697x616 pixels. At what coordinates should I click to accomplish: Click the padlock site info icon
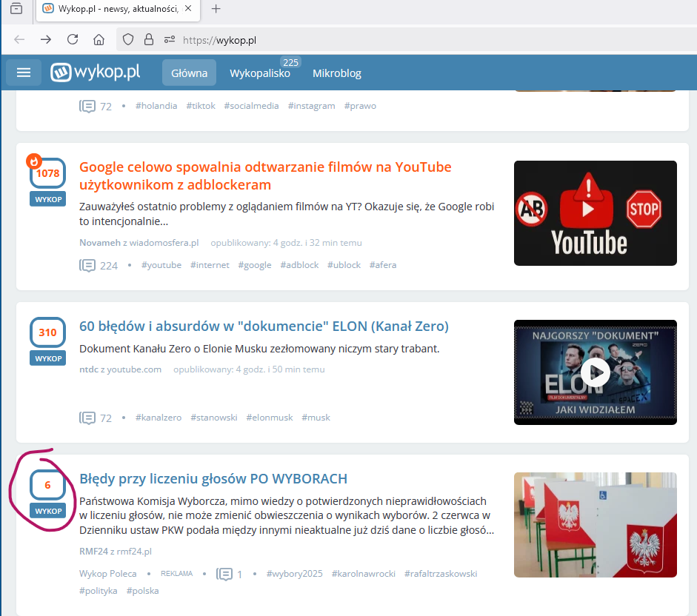coord(149,40)
